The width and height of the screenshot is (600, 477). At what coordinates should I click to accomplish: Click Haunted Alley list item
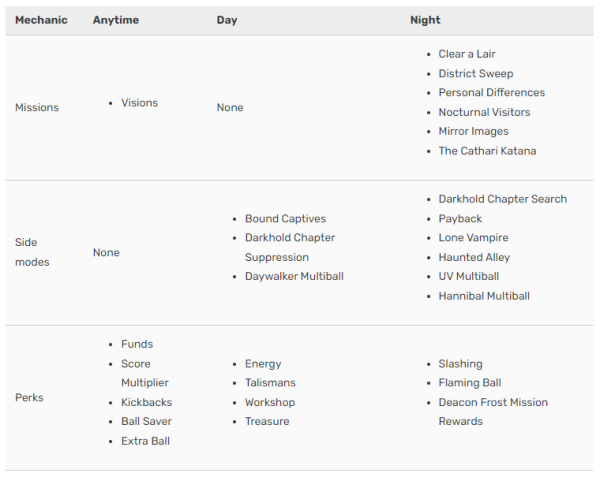474,257
